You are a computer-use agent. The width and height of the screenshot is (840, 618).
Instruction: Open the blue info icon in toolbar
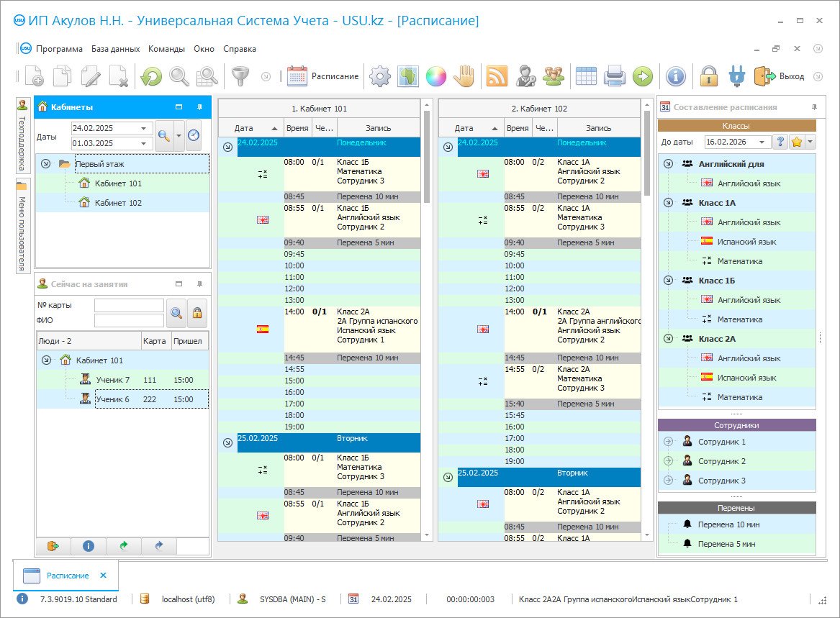675,76
